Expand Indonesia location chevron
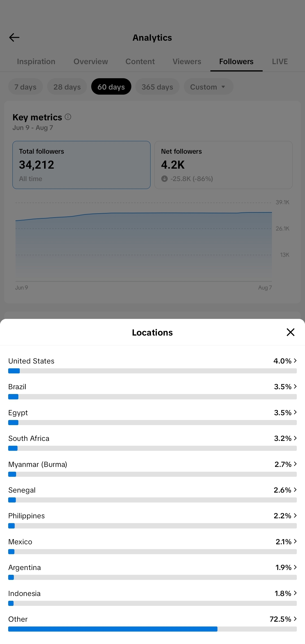Screen dimensions: 305x644 pos(295,593)
